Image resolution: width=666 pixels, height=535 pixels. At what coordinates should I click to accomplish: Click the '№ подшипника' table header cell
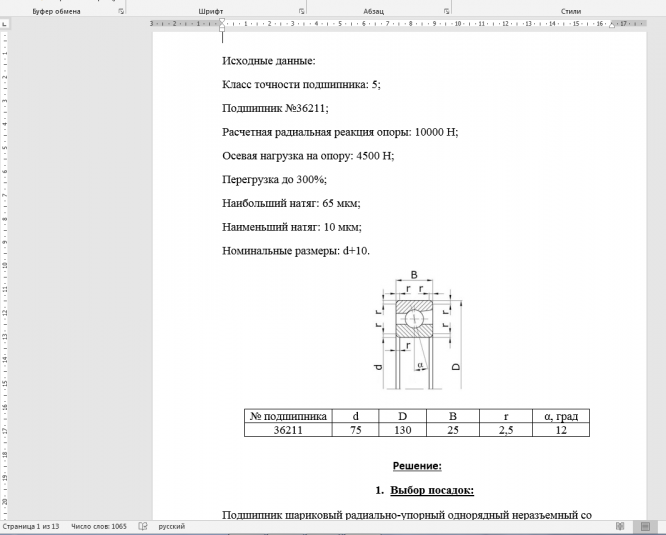[x=288, y=416]
